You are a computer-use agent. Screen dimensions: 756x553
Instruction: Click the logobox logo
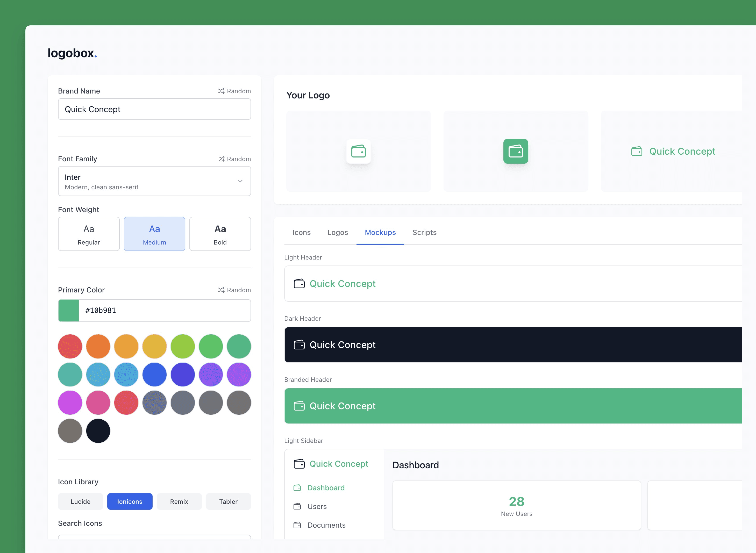click(x=72, y=53)
